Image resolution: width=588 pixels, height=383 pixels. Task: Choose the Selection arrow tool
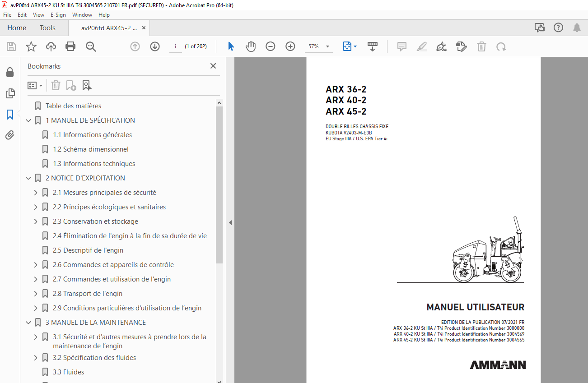pyautogui.click(x=231, y=46)
